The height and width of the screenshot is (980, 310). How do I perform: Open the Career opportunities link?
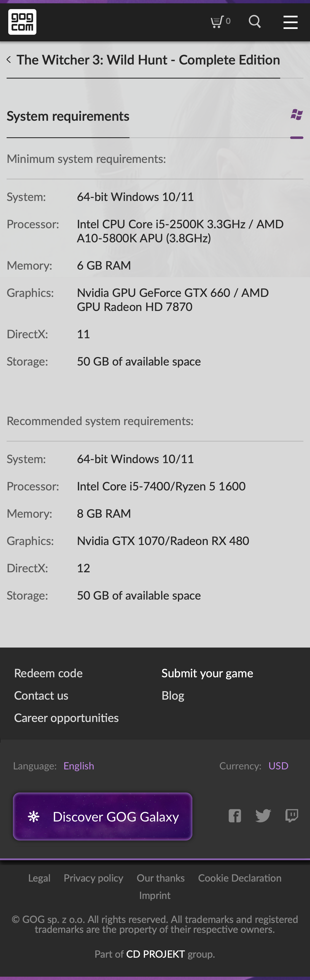[x=66, y=718]
